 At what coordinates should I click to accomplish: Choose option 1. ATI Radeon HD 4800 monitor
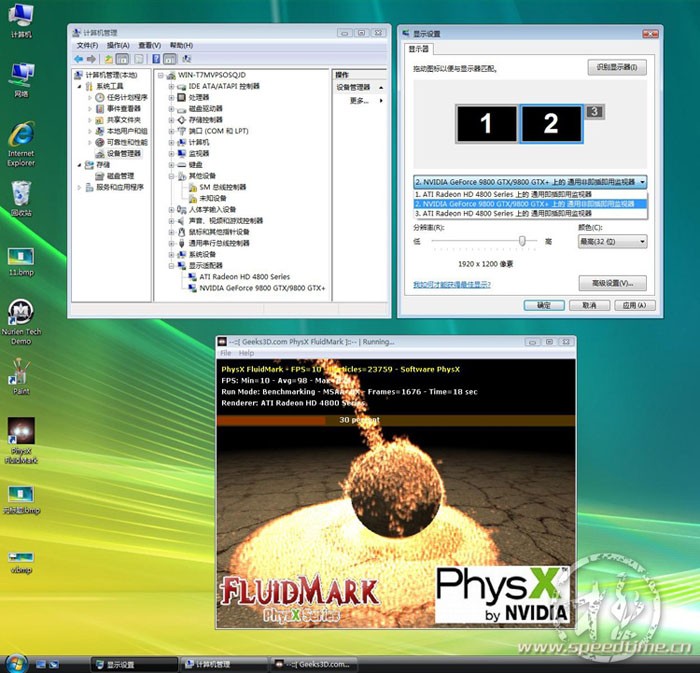tap(530, 194)
